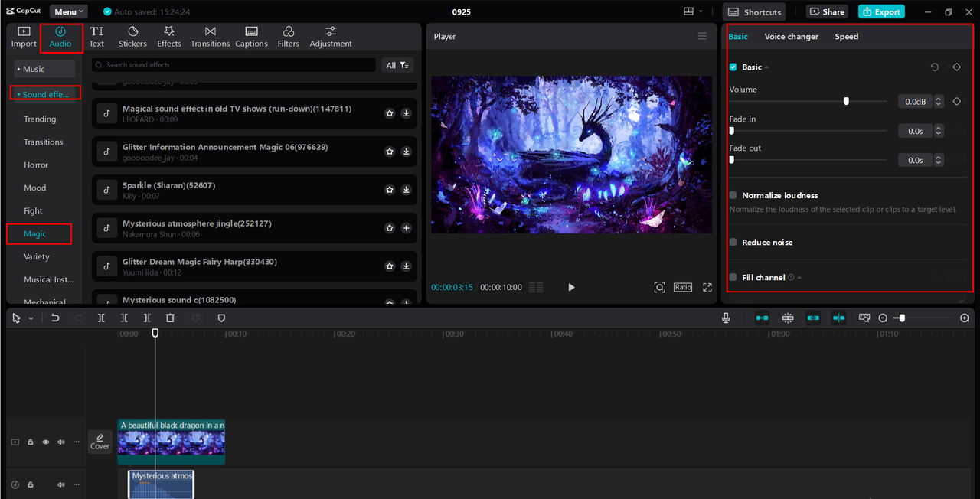Expand the Music category
The width and height of the screenshot is (980, 499).
(44, 69)
